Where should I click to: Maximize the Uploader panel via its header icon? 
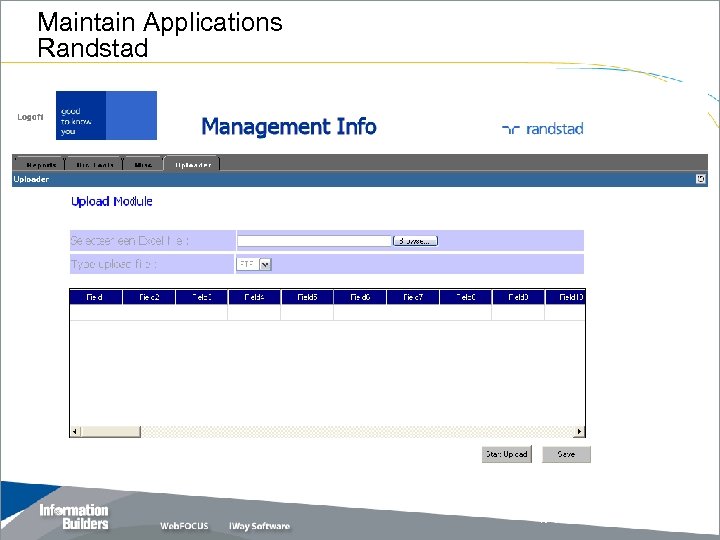(700, 179)
